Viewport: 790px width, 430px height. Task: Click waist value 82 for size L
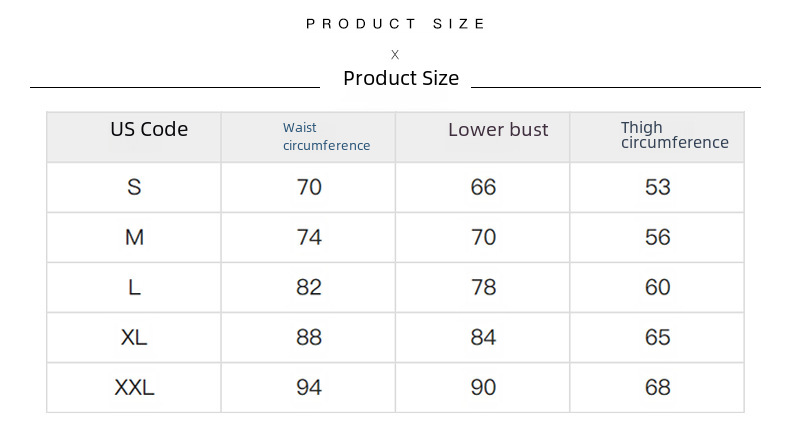pyautogui.click(x=309, y=287)
